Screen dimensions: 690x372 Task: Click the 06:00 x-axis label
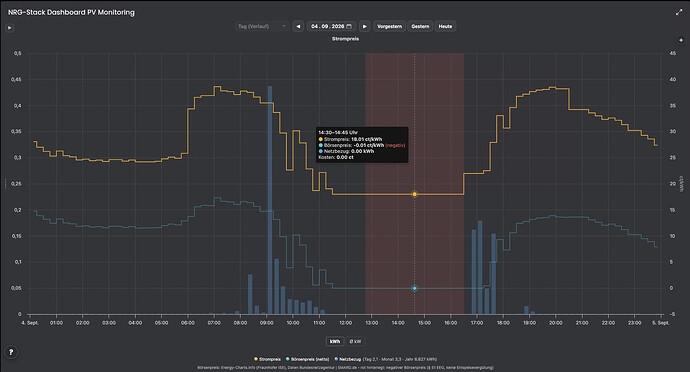point(188,323)
